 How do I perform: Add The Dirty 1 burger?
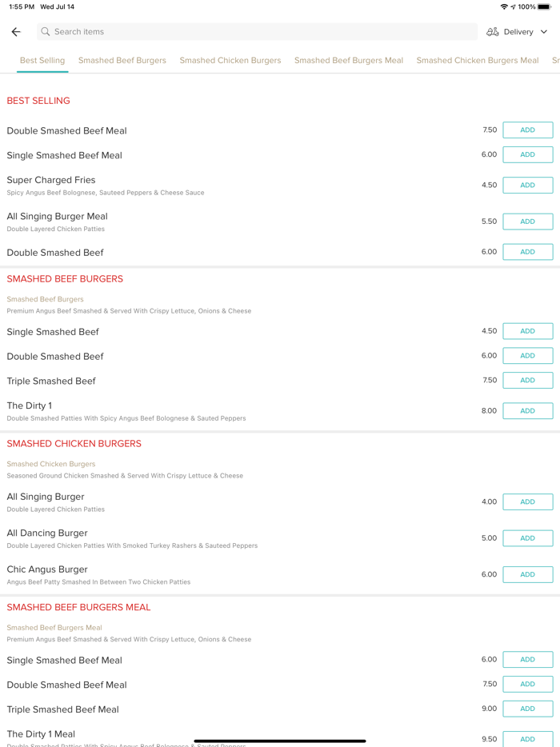[527, 411]
